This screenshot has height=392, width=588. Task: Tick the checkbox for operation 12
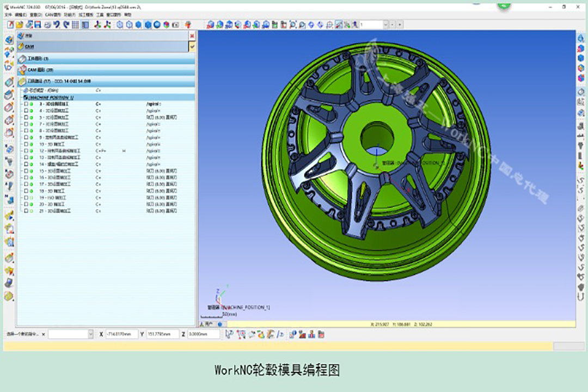26,151
